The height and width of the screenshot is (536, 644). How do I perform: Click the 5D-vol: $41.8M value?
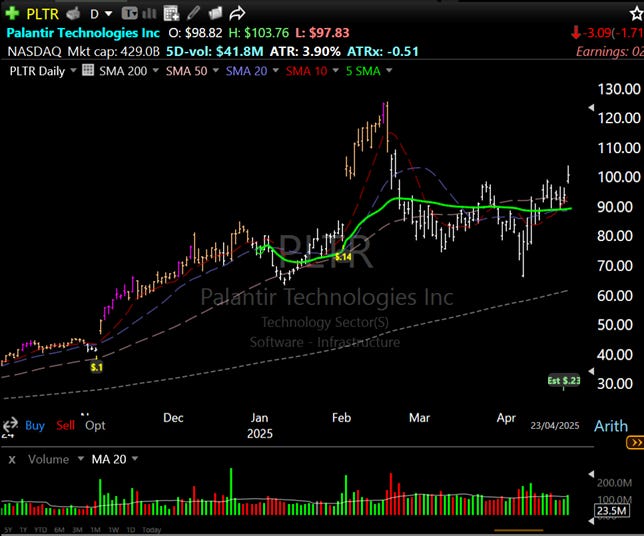point(215,51)
